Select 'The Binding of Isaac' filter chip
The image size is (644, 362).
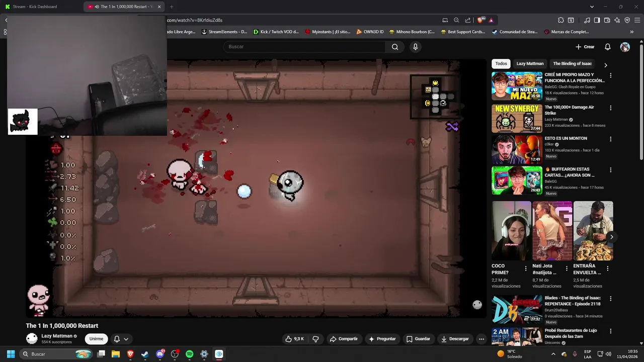click(x=573, y=64)
